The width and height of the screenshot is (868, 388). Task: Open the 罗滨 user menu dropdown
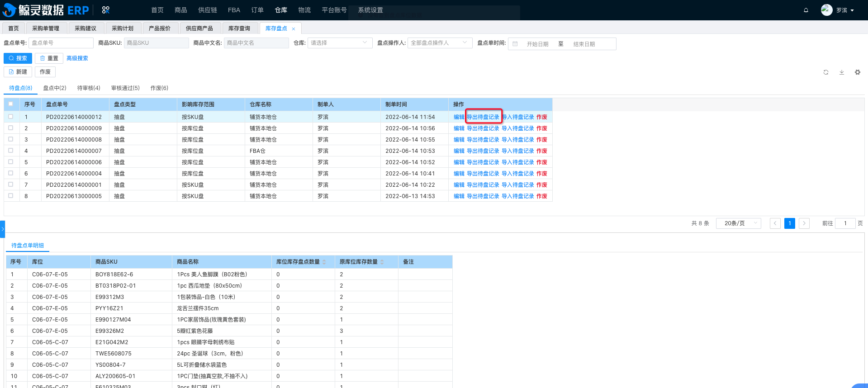845,10
